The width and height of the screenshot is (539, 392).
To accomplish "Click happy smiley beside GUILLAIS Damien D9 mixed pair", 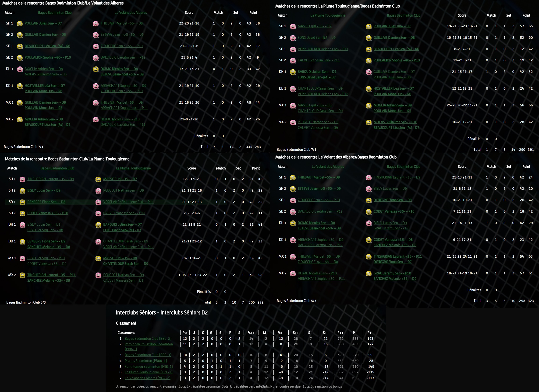I will (20, 103).
